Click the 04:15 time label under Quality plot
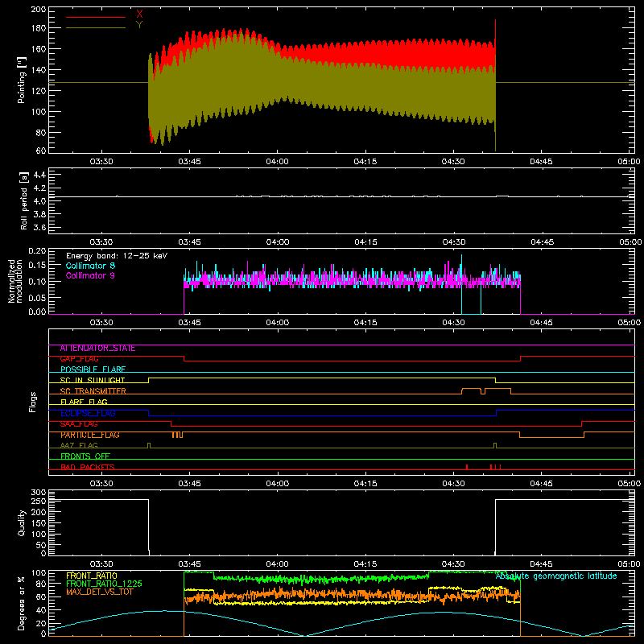The height and width of the screenshot is (644, 644). [365, 564]
